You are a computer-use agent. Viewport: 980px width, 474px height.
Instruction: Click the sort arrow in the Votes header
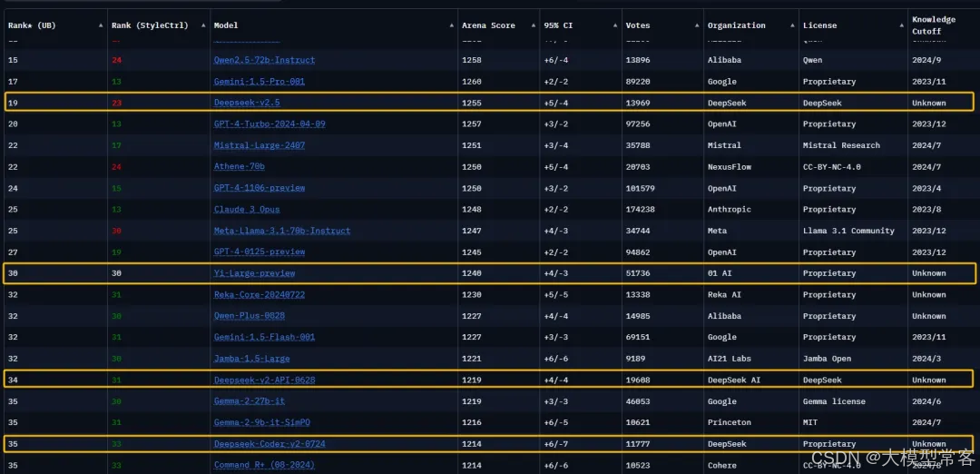[698, 25]
